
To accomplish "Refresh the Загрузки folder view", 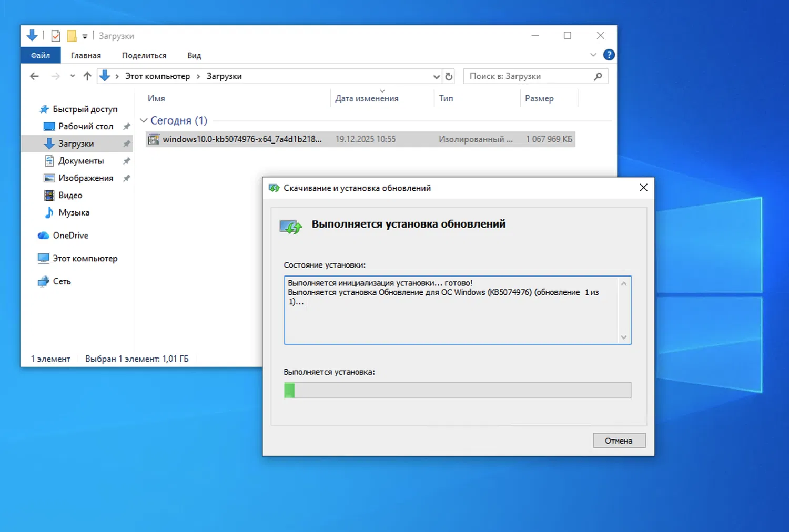I will 449,76.
